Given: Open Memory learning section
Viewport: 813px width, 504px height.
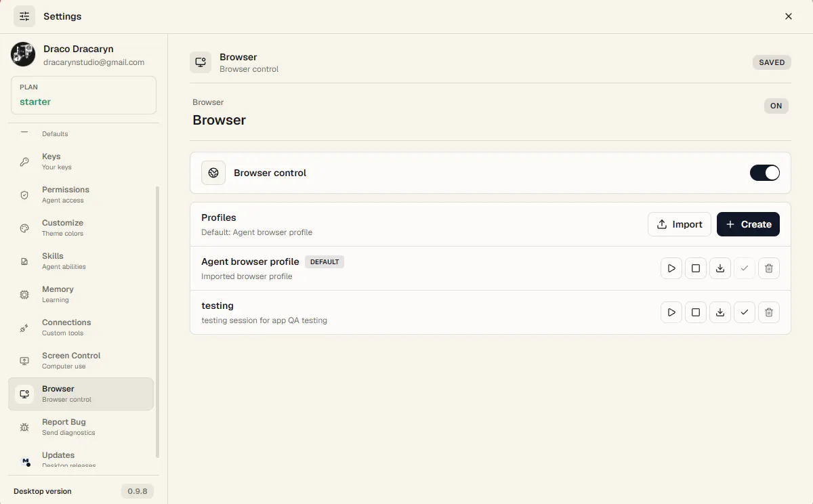Looking at the screenshot, I should pyautogui.click(x=81, y=294).
